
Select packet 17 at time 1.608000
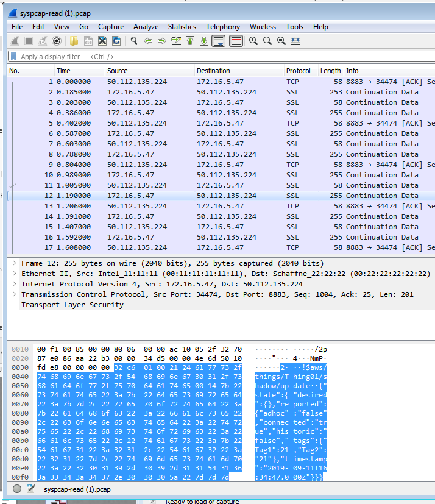tap(221, 247)
